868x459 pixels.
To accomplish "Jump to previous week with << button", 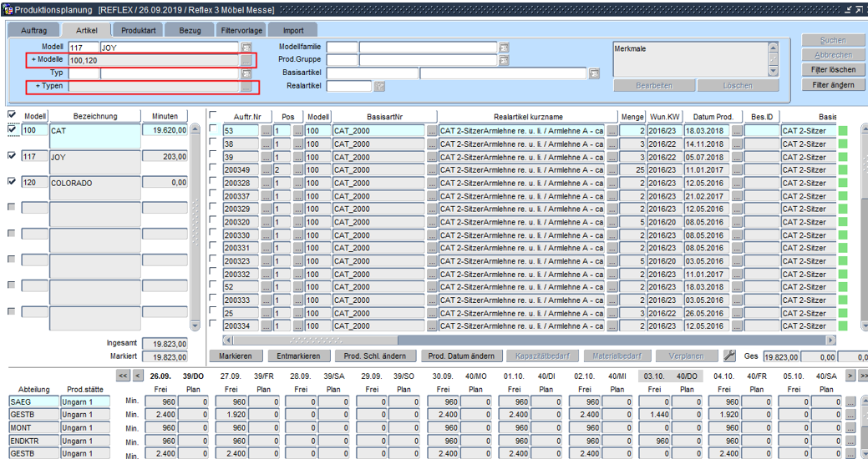I will coord(124,376).
